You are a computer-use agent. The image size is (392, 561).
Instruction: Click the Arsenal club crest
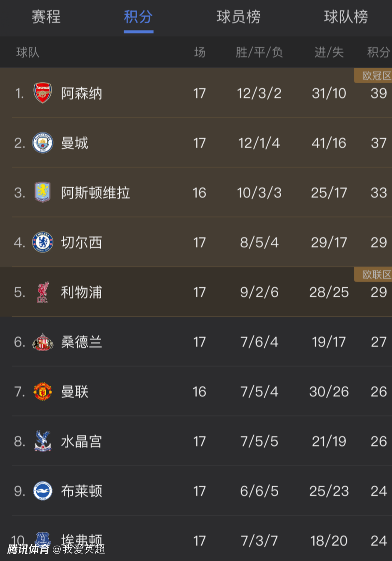[x=42, y=93]
